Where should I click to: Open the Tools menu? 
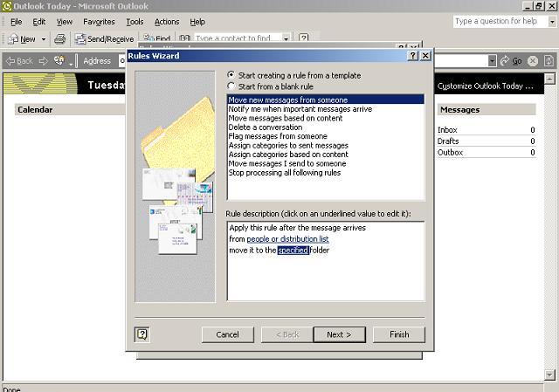[x=135, y=22]
